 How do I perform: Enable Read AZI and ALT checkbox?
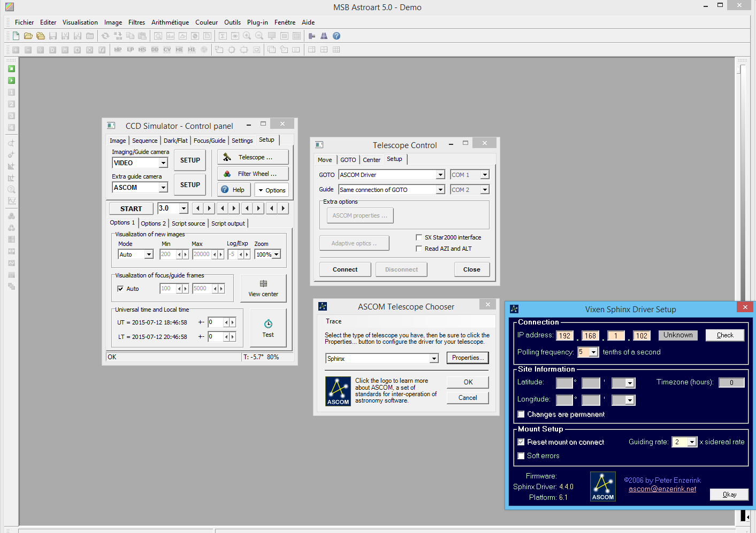pyautogui.click(x=419, y=249)
